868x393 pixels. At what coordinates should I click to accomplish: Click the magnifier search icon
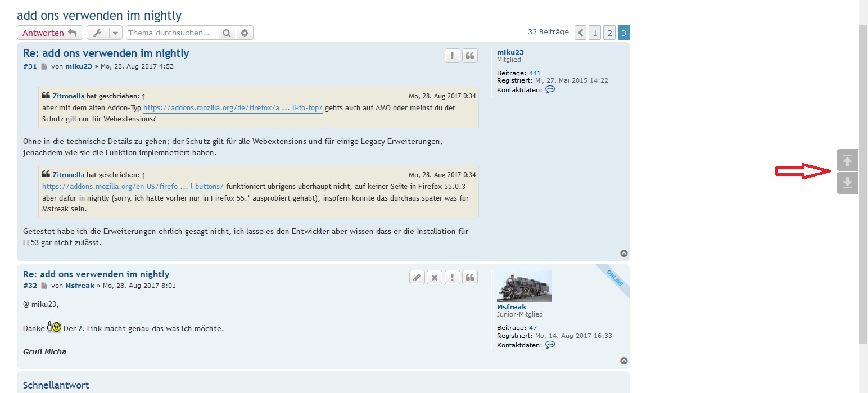(227, 33)
